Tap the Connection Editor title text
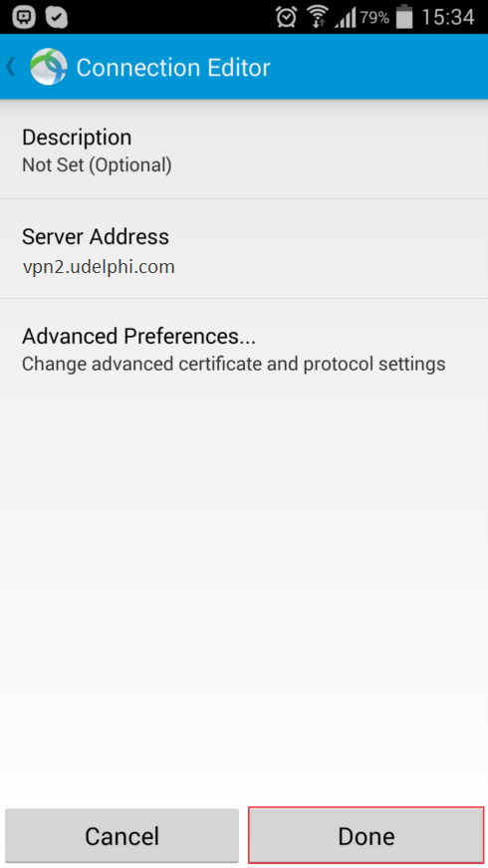This screenshot has height=868, width=488. point(173,68)
